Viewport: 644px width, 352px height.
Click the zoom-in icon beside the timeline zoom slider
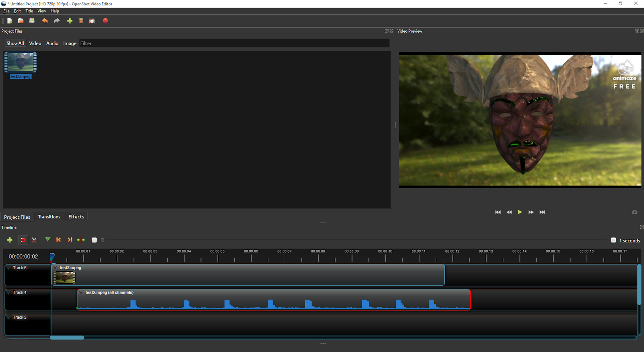point(94,240)
